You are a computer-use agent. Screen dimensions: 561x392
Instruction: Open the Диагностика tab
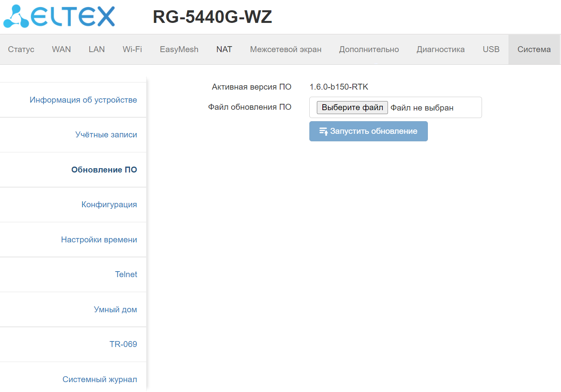click(441, 49)
